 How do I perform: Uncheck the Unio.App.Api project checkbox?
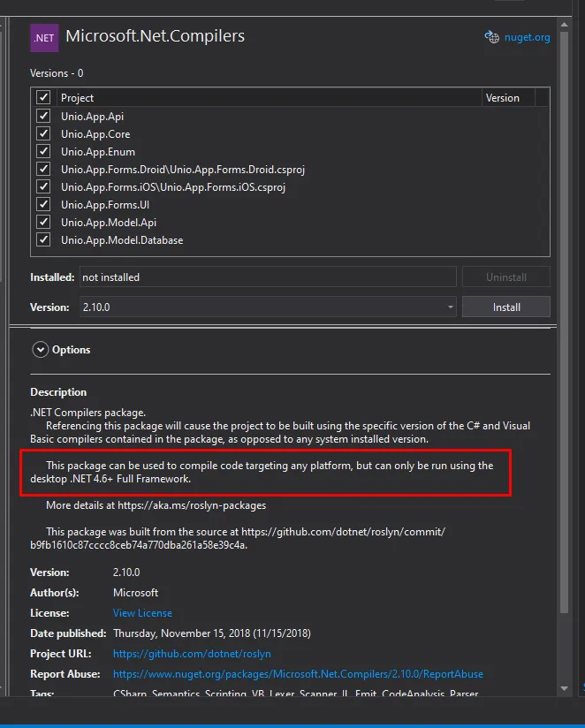43,116
